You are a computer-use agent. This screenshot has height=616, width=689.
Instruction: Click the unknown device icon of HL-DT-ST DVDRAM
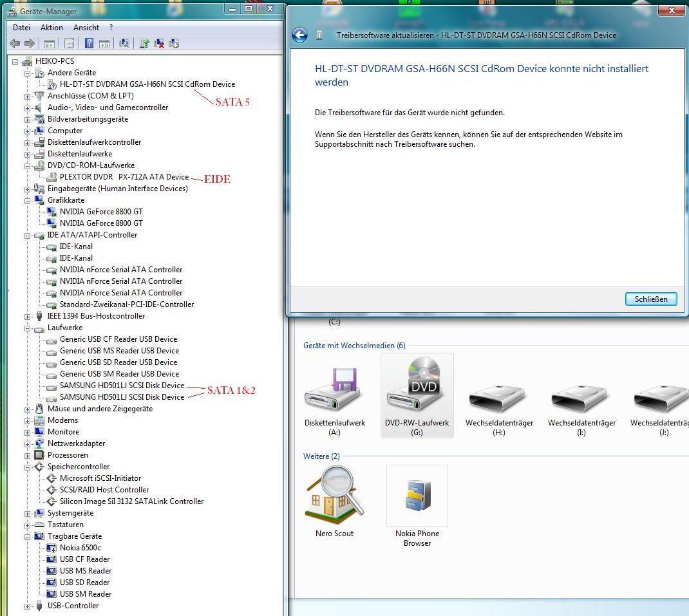point(52,84)
